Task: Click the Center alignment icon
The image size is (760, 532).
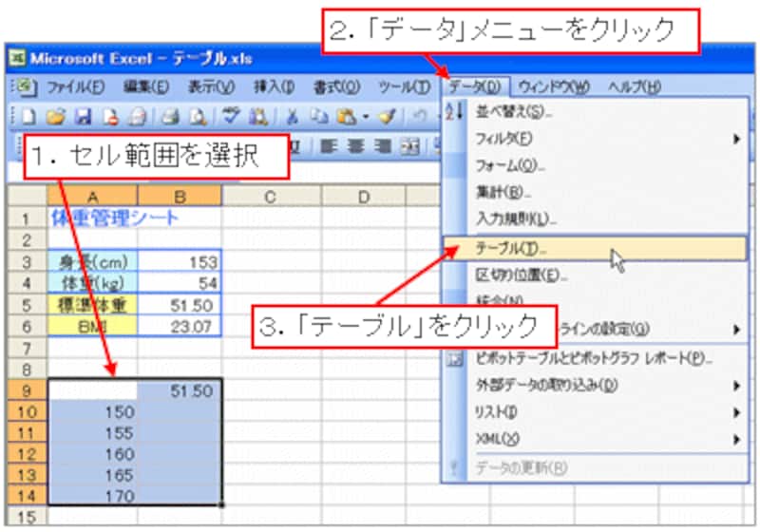Action: coord(355,147)
